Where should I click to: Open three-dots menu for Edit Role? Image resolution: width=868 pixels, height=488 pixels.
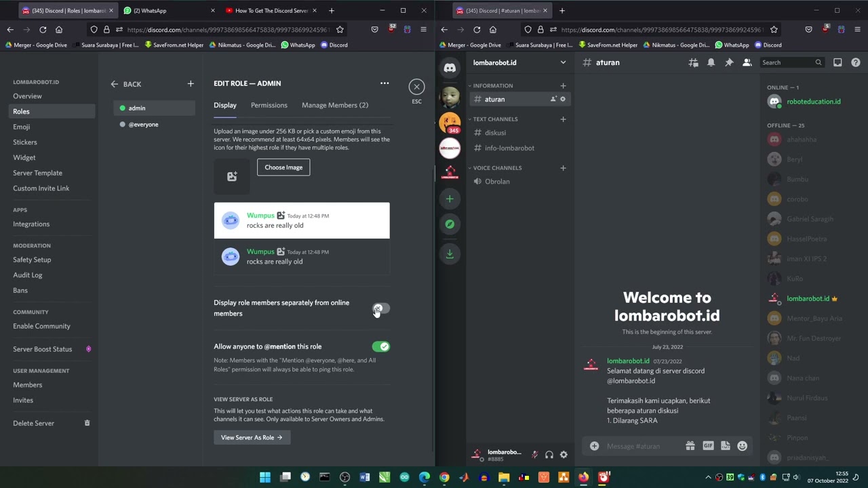pos(384,83)
